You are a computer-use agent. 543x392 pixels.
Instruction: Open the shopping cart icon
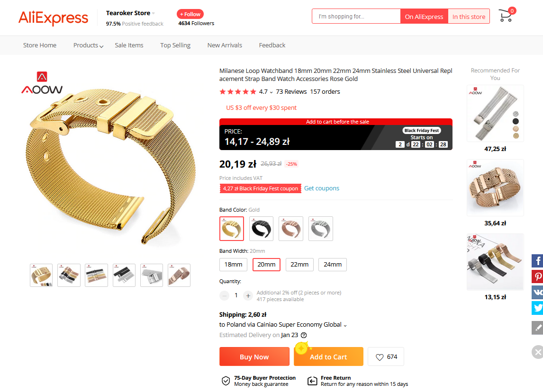point(507,15)
